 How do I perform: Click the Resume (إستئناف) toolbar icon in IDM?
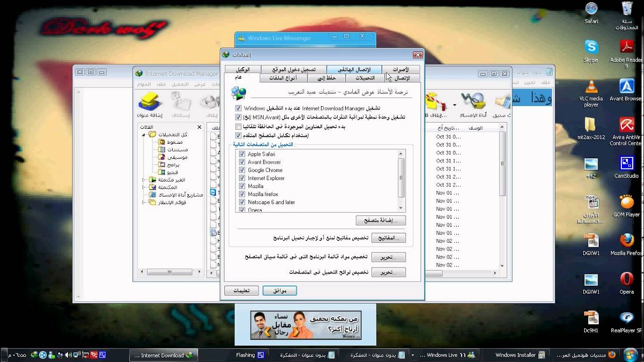181,104
